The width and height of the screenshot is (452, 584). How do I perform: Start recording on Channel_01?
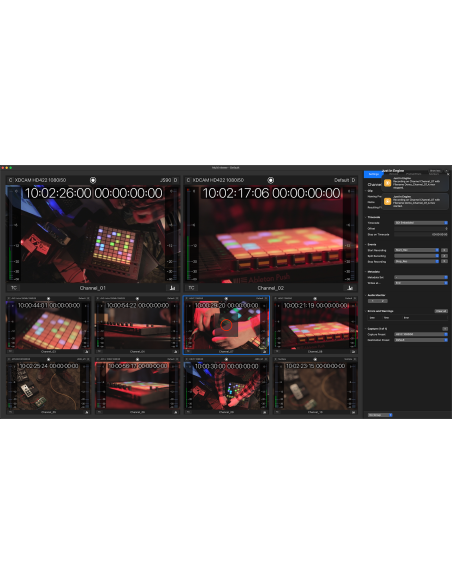pyautogui.click(x=93, y=180)
